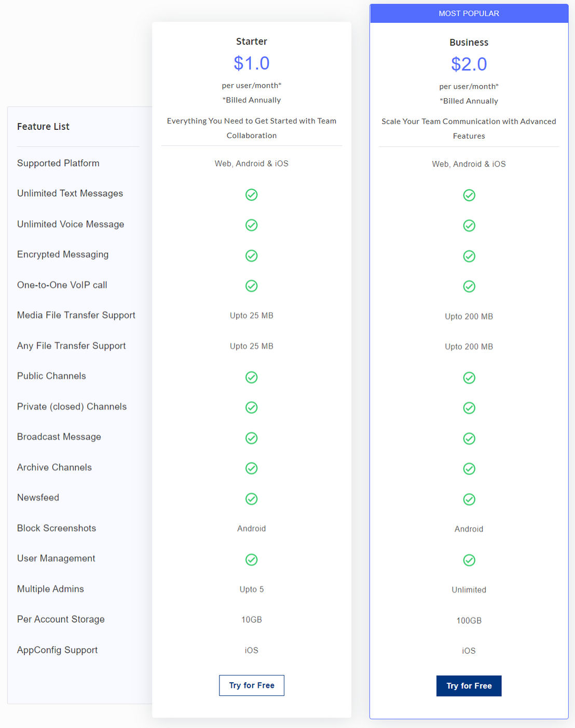575x728 pixels.
Task: Click Business plan's Encrypted Messaging checkmark
Action: (x=469, y=256)
